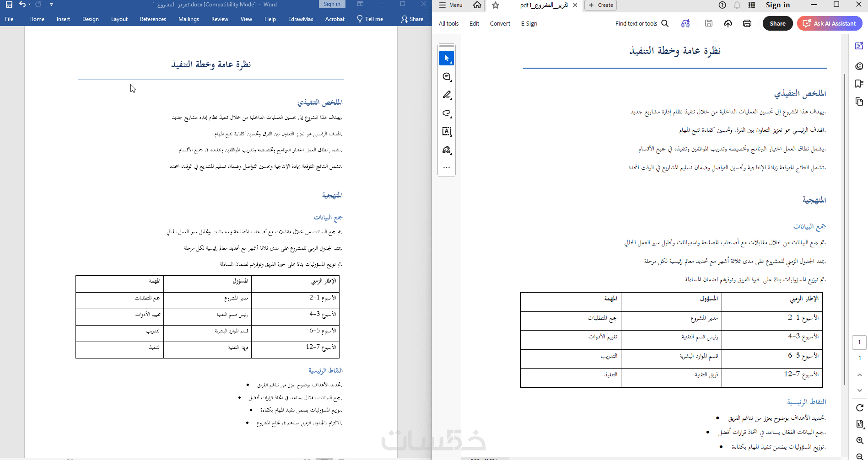
Task: Pick the Add comment tool in Acrobat
Action: 447,77
